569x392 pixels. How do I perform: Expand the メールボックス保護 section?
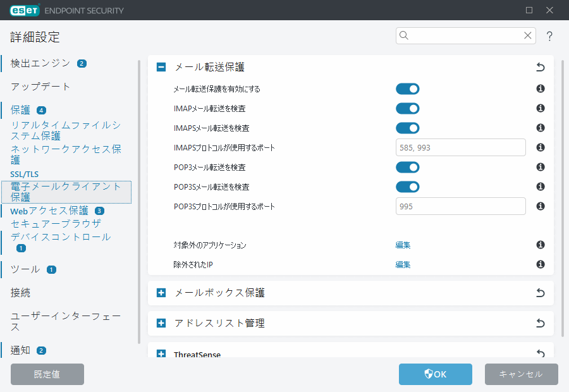pos(161,293)
